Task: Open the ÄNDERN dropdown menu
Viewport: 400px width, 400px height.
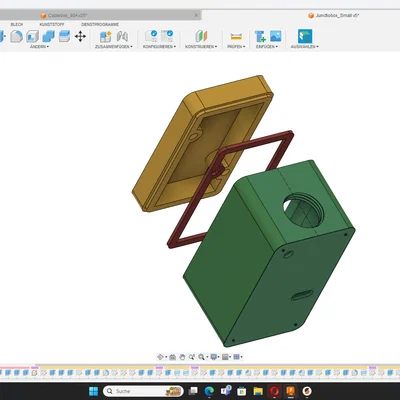Action: click(39, 47)
